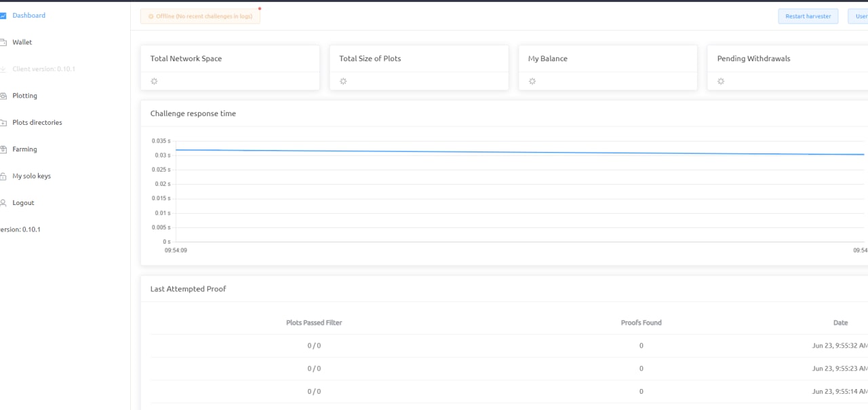Image resolution: width=868 pixels, height=410 pixels.
Task: Click the Farming icon in sidebar
Action: 3,149
